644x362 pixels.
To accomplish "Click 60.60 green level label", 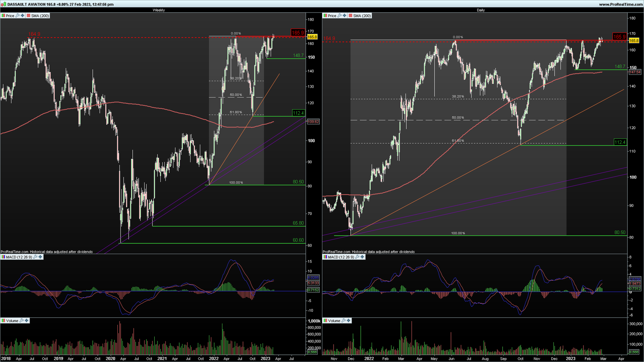I will click(298, 240).
